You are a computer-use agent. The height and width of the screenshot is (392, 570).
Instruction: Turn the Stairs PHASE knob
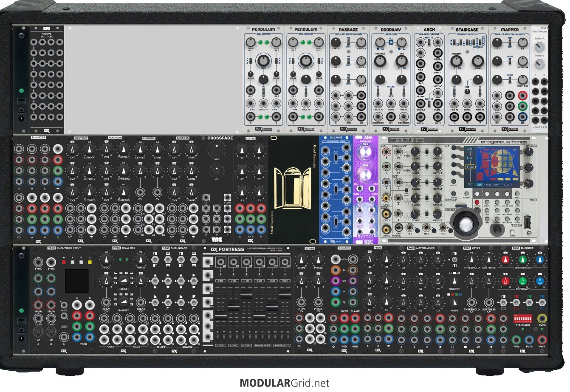click(319, 259)
